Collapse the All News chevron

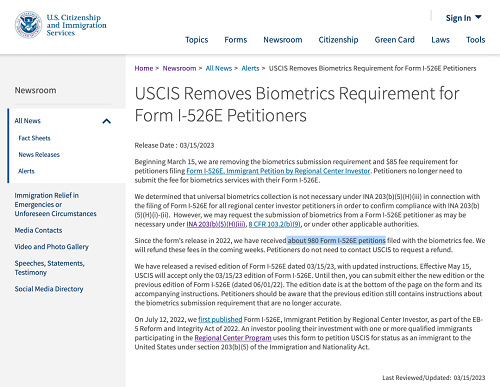(106, 121)
